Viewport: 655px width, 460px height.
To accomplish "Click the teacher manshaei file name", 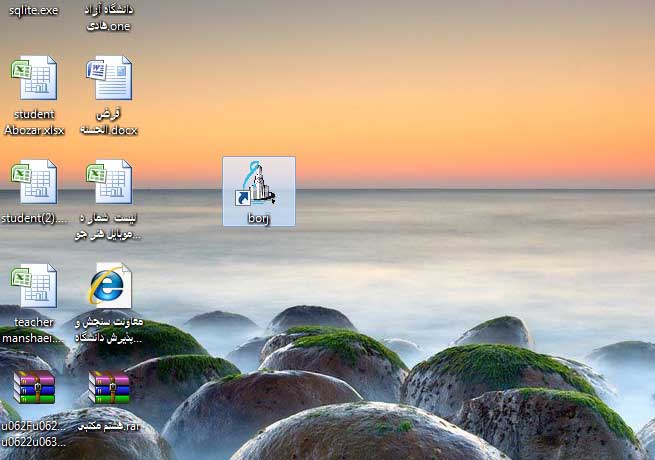I will (33, 330).
